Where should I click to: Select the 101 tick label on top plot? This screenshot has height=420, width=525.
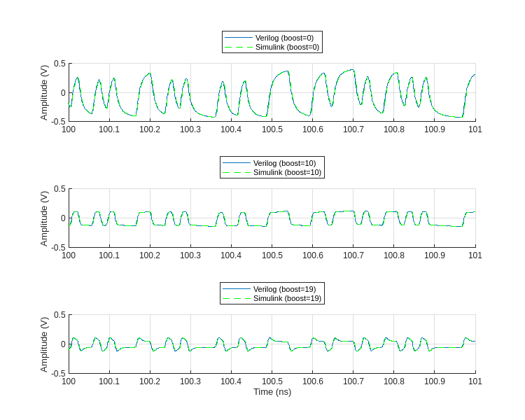pos(475,129)
